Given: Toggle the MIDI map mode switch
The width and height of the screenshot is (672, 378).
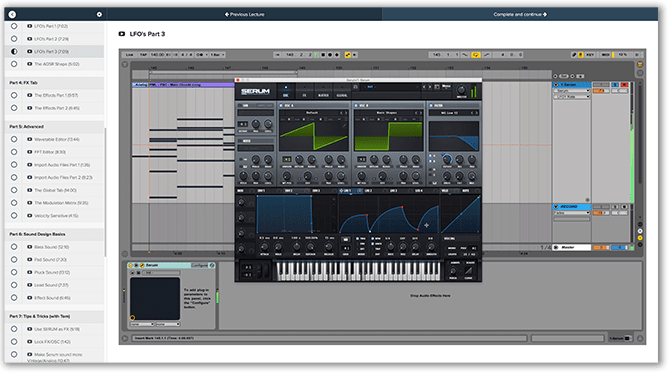Looking at the screenshot, I should point(605,55).
